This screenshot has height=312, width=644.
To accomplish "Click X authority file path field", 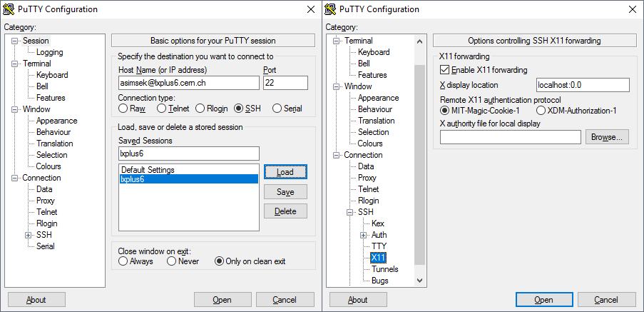I will point(511,137).
